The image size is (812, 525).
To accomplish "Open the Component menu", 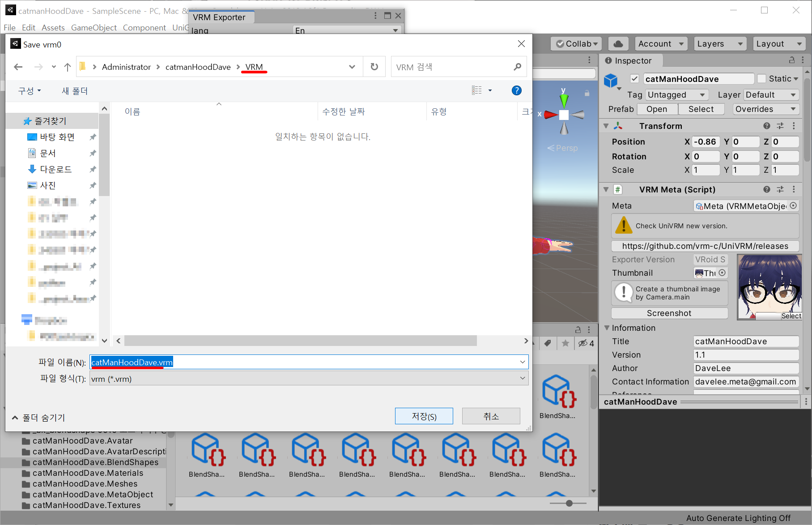I will point(145,28).
